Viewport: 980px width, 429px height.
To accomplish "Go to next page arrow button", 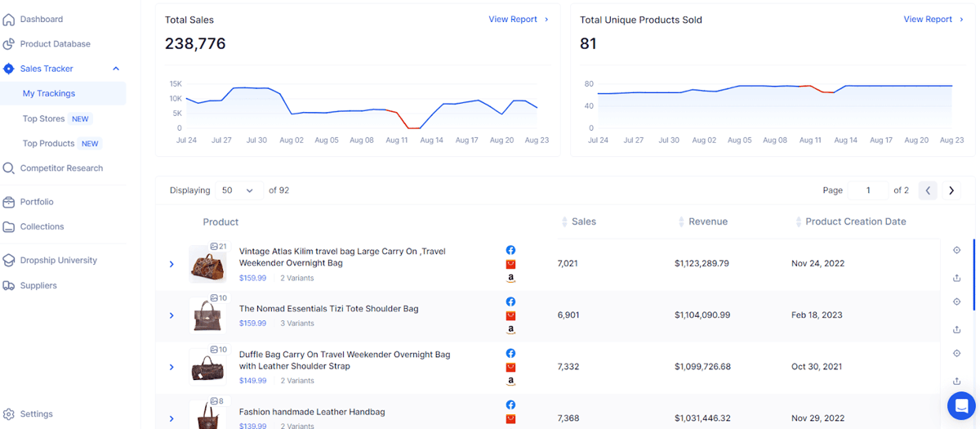I will [x=951, y=190].
